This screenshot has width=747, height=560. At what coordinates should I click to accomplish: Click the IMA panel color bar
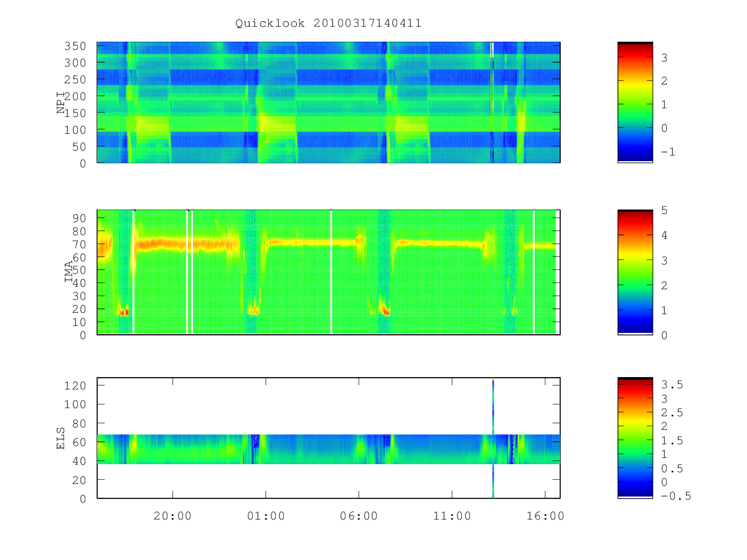pyautogui.click(x=635, y=272)
